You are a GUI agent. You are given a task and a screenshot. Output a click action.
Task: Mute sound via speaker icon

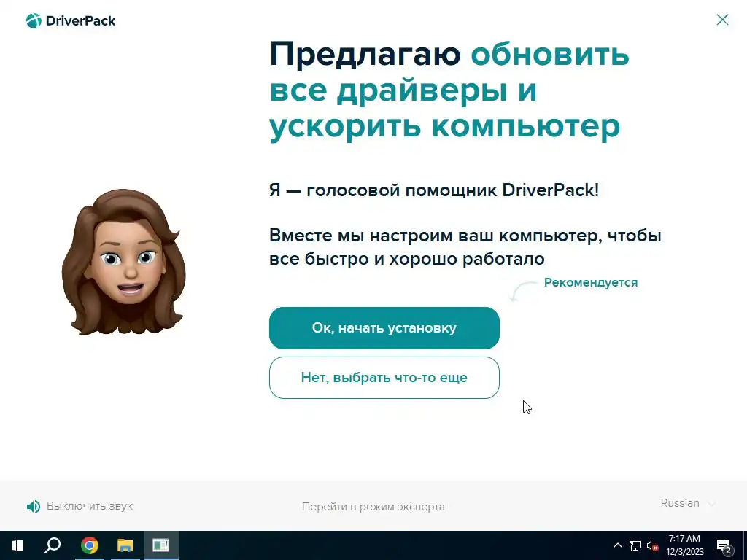pos(34,506)
